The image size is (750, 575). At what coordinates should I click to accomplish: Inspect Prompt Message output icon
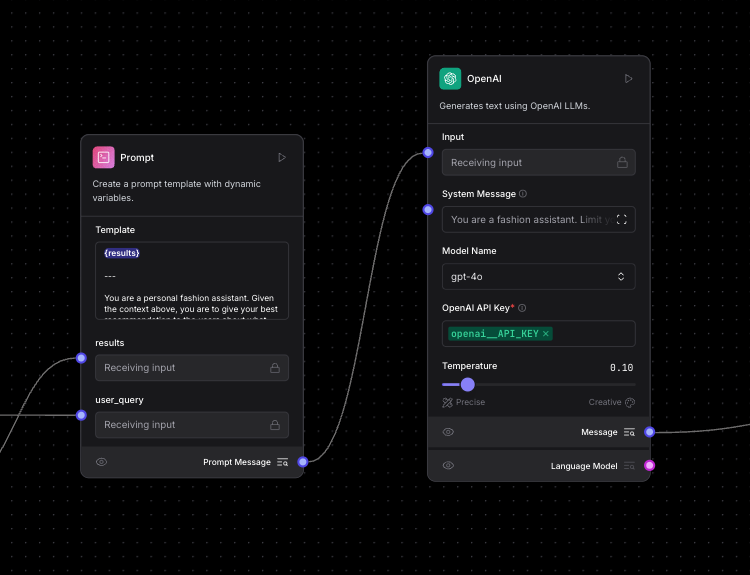click(x=283, y=462)
